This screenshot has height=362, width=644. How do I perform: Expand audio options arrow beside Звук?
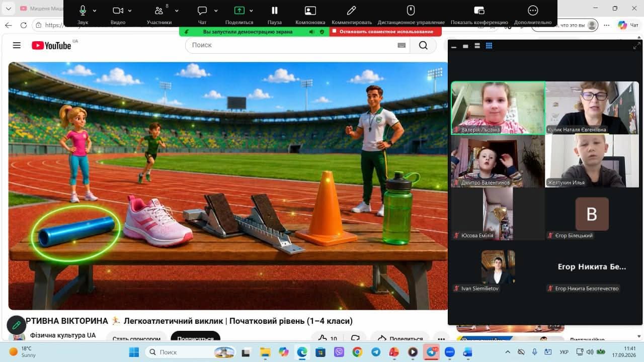(95, 11)
